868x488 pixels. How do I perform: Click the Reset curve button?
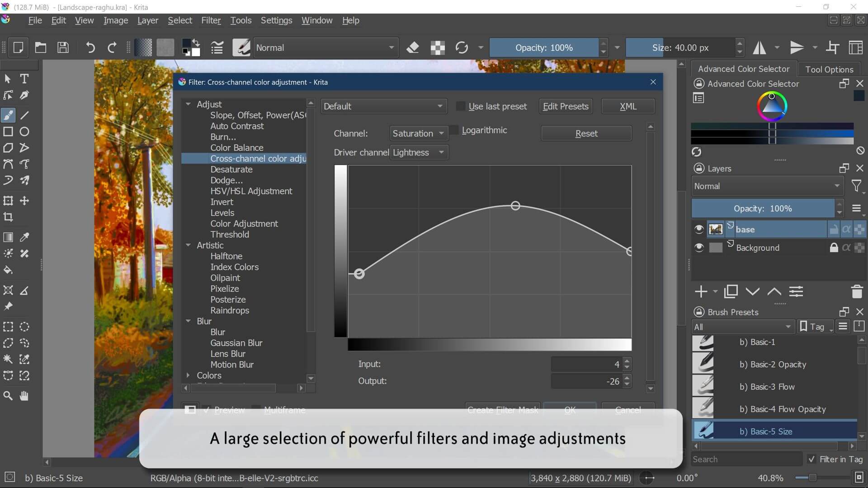[x=586, y=133]
